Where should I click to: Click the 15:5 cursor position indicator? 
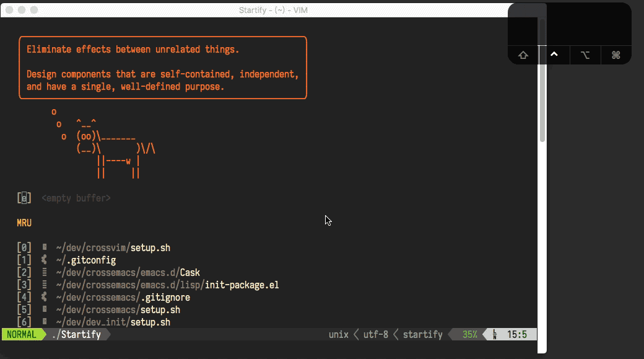[x=516, y=334]
